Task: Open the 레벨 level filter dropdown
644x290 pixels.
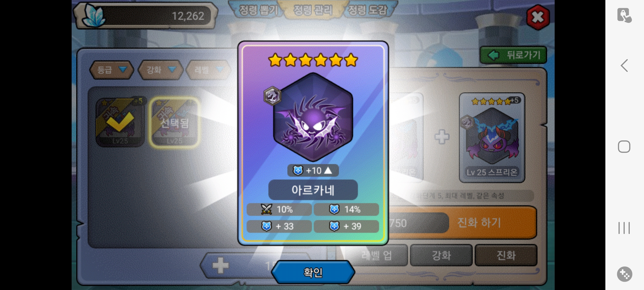Action: tap(208, 70)
